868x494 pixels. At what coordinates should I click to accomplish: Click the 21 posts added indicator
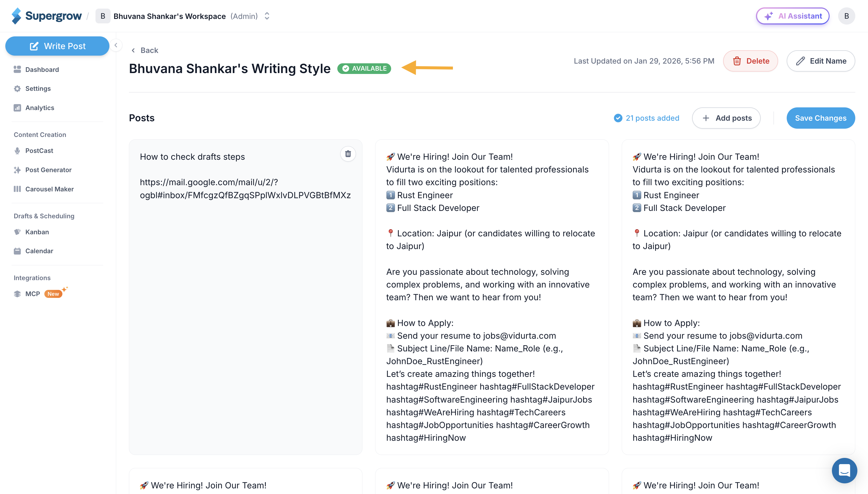pos(647,118)
